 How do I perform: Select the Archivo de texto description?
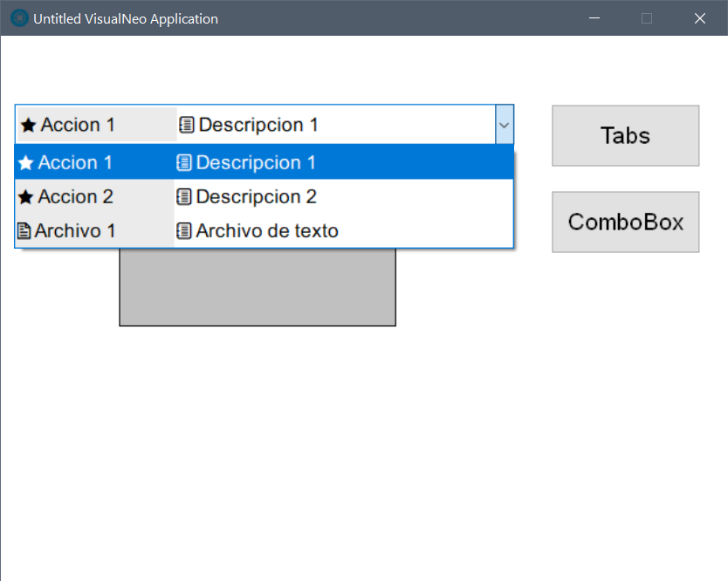266,231
